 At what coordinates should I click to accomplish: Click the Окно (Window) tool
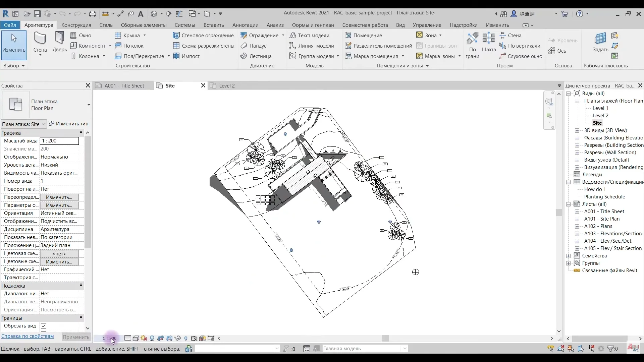click(x=81, y=35)
